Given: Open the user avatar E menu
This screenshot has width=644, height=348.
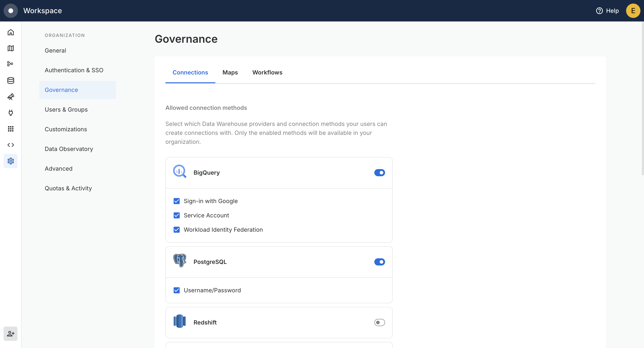Looking at the screenshot, I should click(633, 11).
